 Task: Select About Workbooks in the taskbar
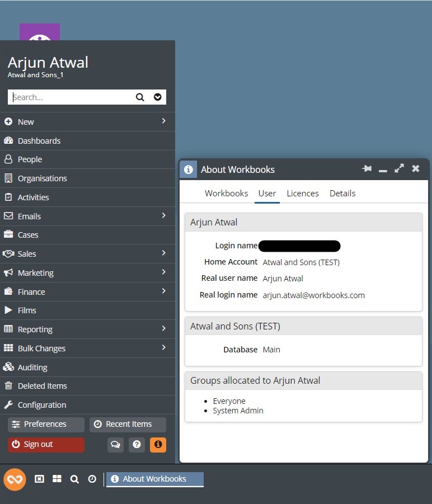pyautogui.click(x=154, y=479)
